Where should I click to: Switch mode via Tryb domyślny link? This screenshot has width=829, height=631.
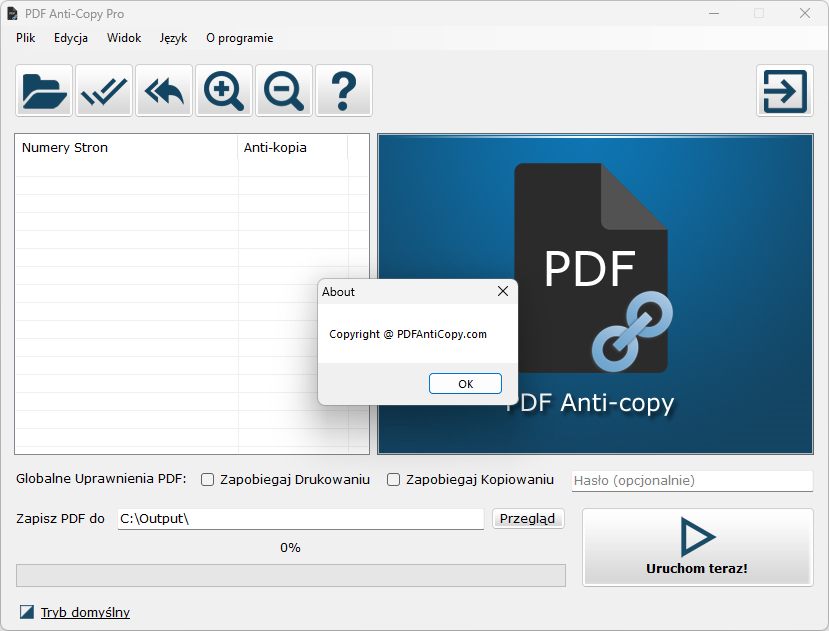pos(85,612)
